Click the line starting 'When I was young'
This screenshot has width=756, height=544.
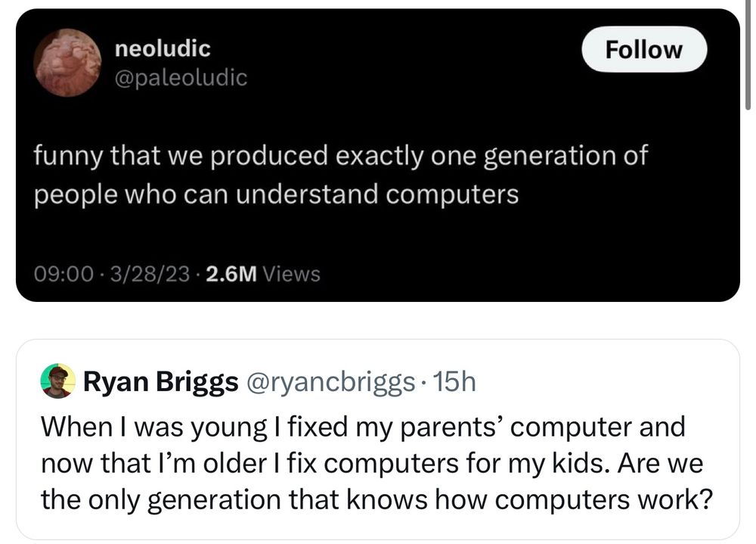pos(362,427)
